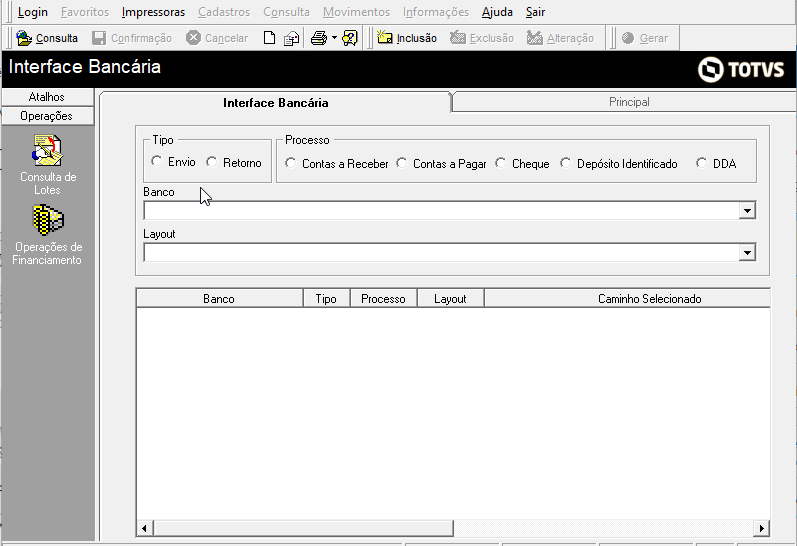Click the horizontal scrollbar left arrow

pos(144,528)
